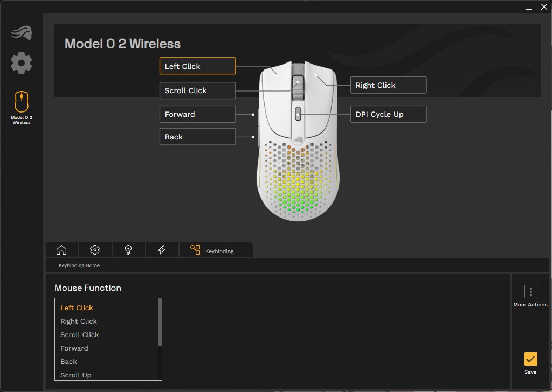Select the Scroll Click binding box
This screenshot has width=552, height=392.
[197, 90]
